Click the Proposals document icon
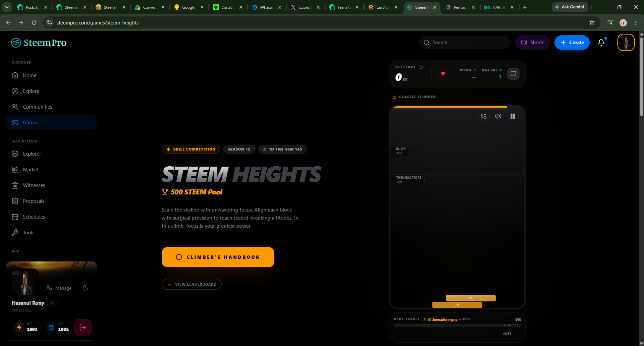Viewport: 644px width, 346px height. [15, 201]
